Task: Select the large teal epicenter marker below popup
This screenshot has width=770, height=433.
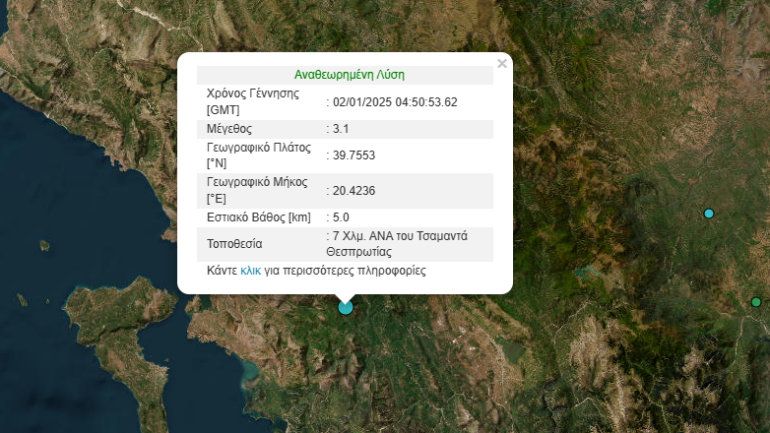Action: [346, 308]
